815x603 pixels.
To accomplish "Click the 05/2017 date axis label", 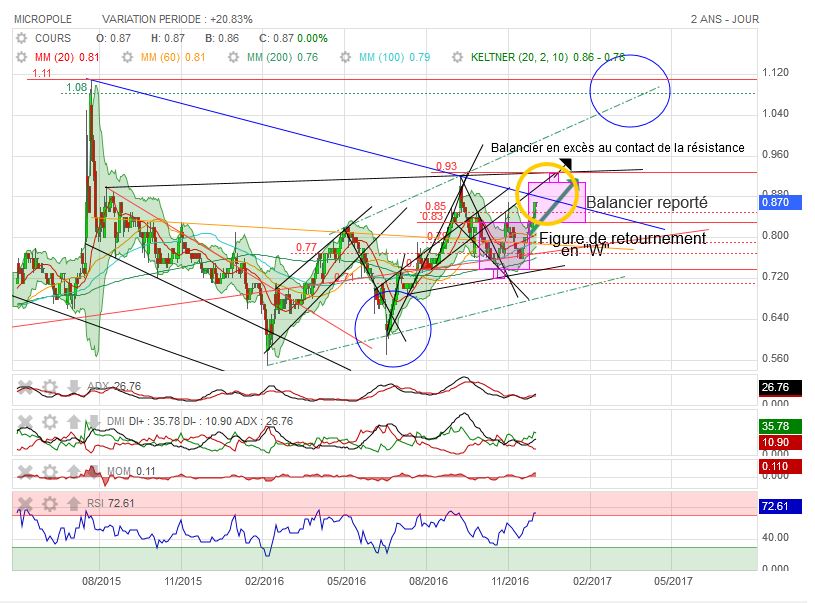I will point(673,581).
